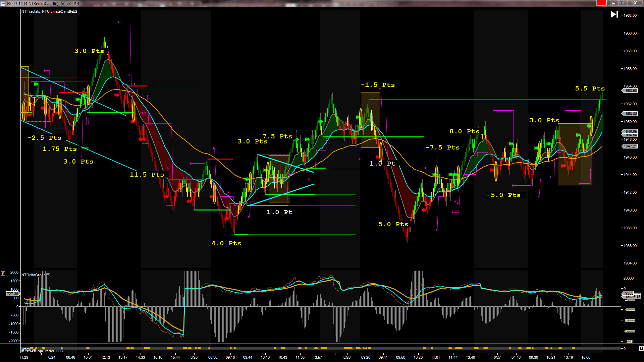Click the F box left of NTDeltaCrossES panel
644x362 pixels.
tap(3, 274)
